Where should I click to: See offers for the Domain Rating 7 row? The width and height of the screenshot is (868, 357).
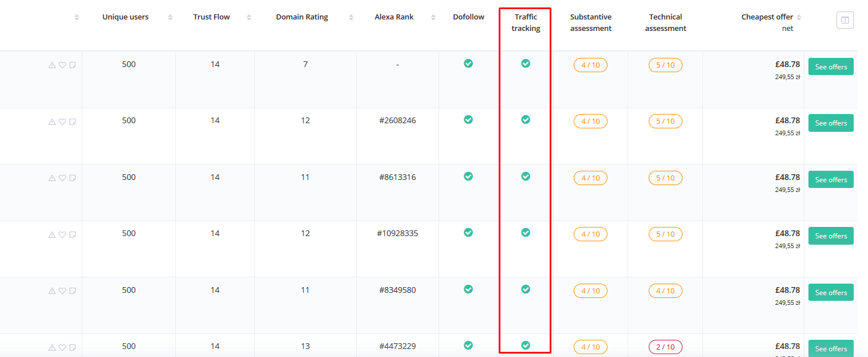click(830, 67)
